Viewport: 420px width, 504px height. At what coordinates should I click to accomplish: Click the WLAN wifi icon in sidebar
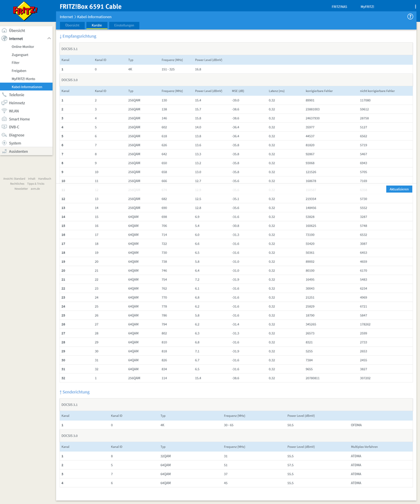pyautogui.click(x=5, y=111)
